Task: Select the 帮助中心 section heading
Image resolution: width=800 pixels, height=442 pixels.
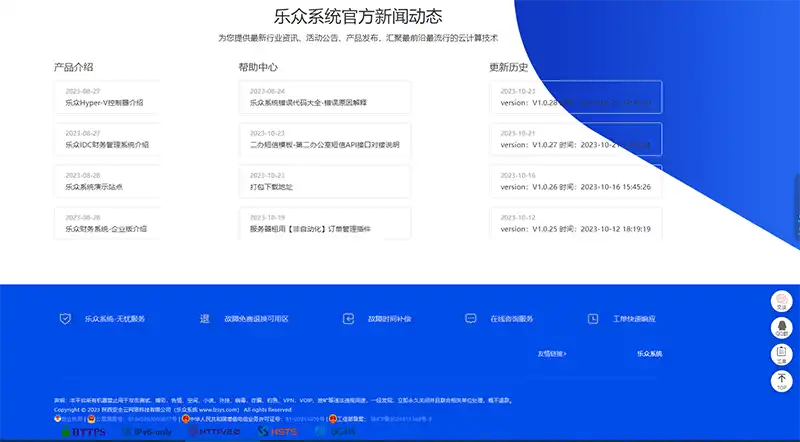Action: click(x=258, y=68)
